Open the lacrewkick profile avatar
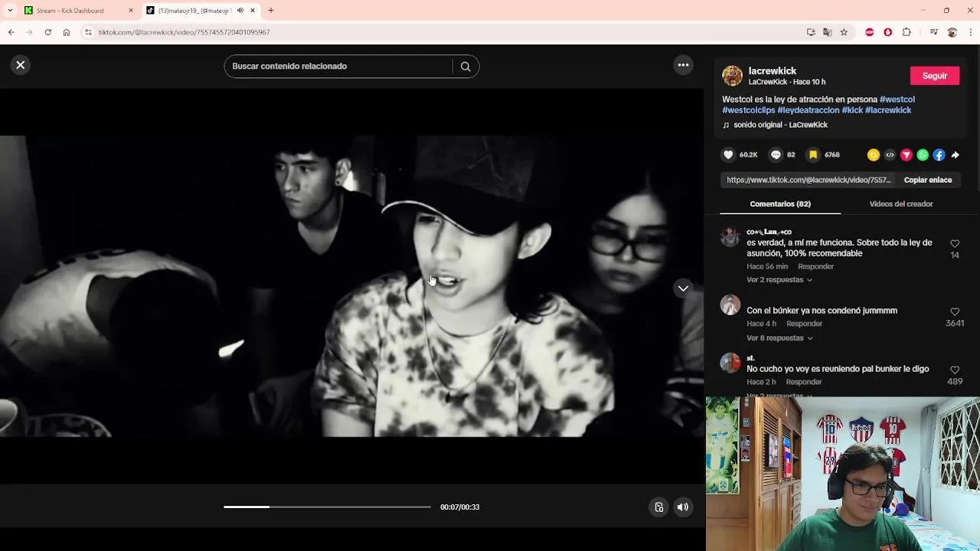The height and width of the screenshot is (551, 980). (x=733, y=76)
